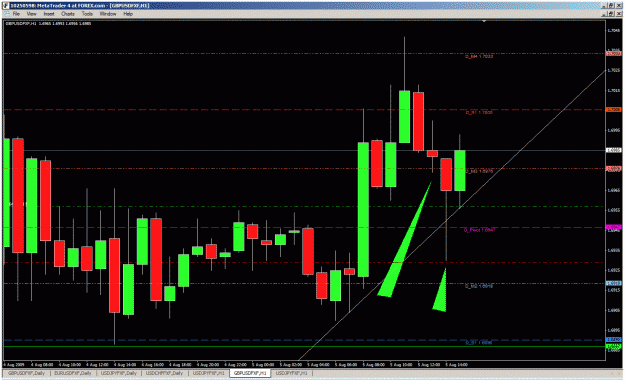Click the 4 Aug 20:00 time label
The height and width of the screenshot is (380, 625).
[208, 365]
